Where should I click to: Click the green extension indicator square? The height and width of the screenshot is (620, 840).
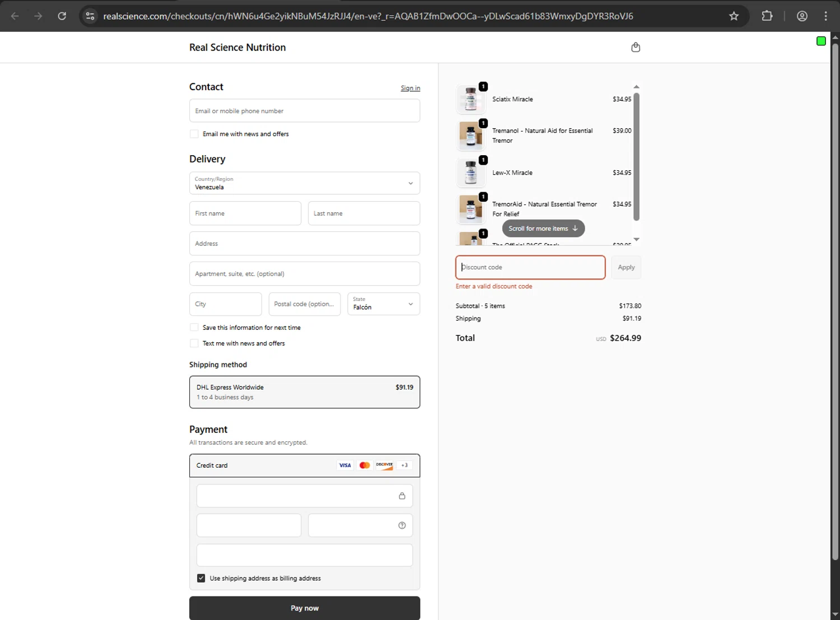pyautogui.click(x=821, y=41)
